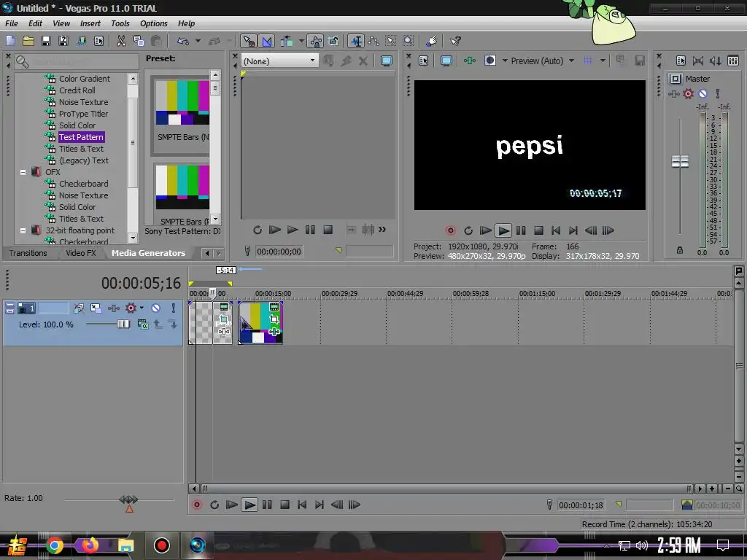Open a project with the folder icon

tap(28, 41)
